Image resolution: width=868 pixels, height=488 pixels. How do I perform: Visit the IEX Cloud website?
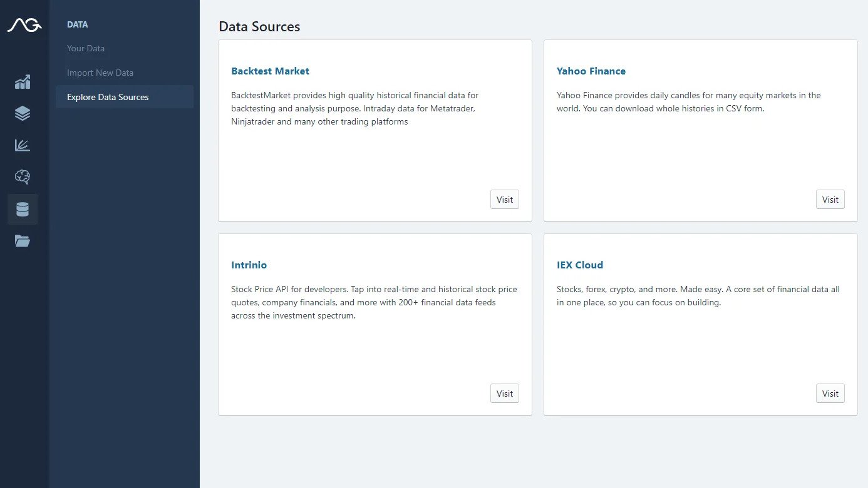click(830, 393)
